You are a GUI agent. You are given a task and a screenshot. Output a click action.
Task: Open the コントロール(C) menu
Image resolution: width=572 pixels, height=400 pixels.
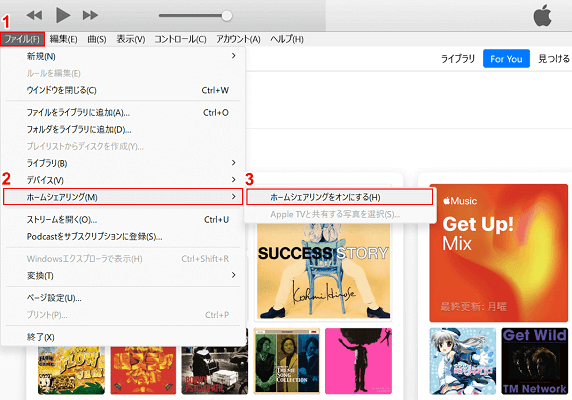(x=180, y=39)
